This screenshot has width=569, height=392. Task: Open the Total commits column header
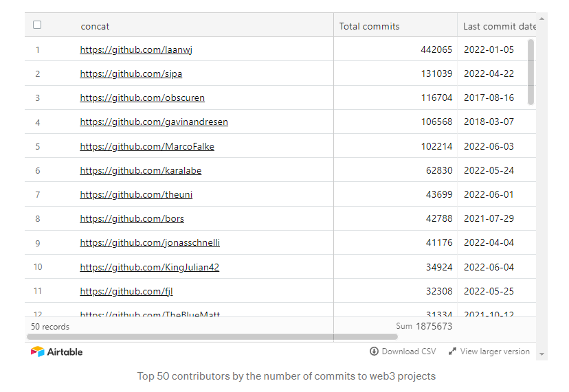369,26
